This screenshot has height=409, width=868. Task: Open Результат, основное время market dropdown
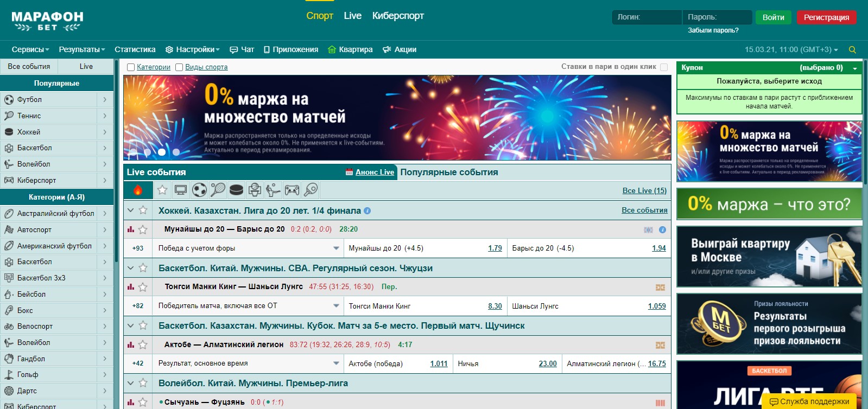[248, 363]
